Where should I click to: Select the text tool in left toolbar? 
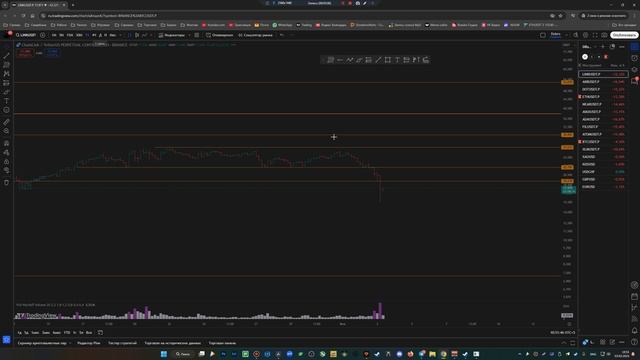[x=7, y=101]
